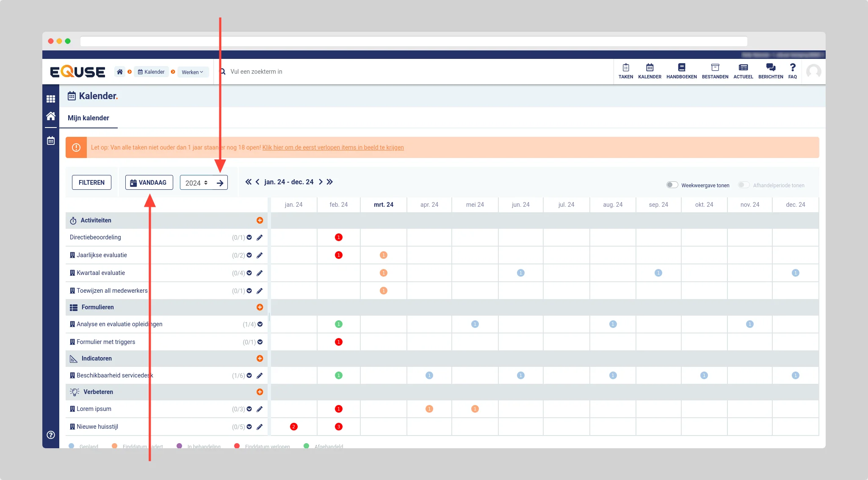Screen dimensions: 868x480
Task: Open the Werken breadcrumb dropdown
Action: (x=193, y=72)
